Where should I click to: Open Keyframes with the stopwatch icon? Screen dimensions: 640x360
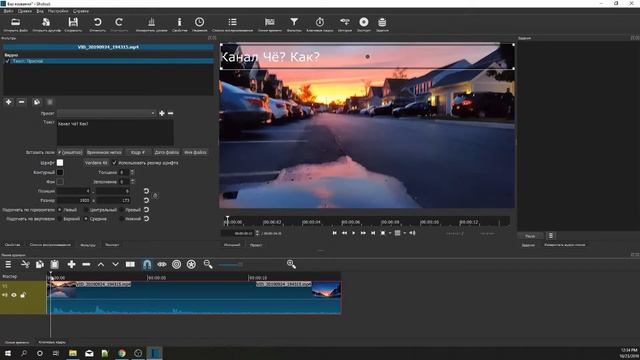click(320, 22)
